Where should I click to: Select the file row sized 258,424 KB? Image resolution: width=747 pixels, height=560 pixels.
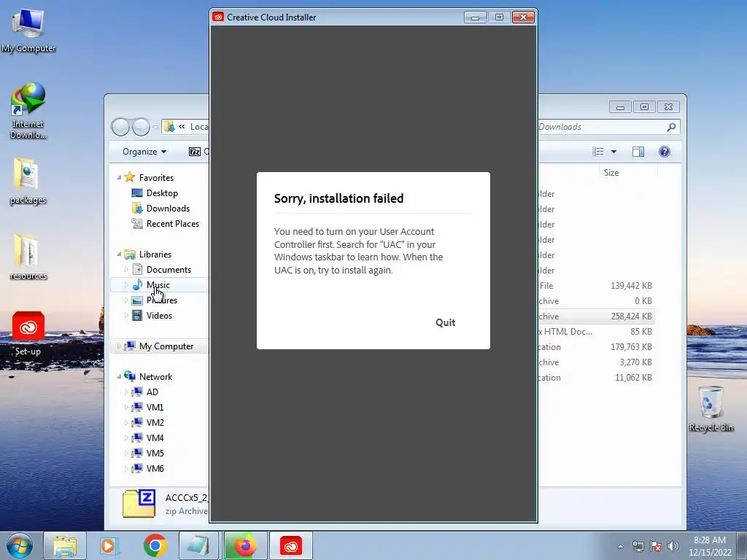596,316
